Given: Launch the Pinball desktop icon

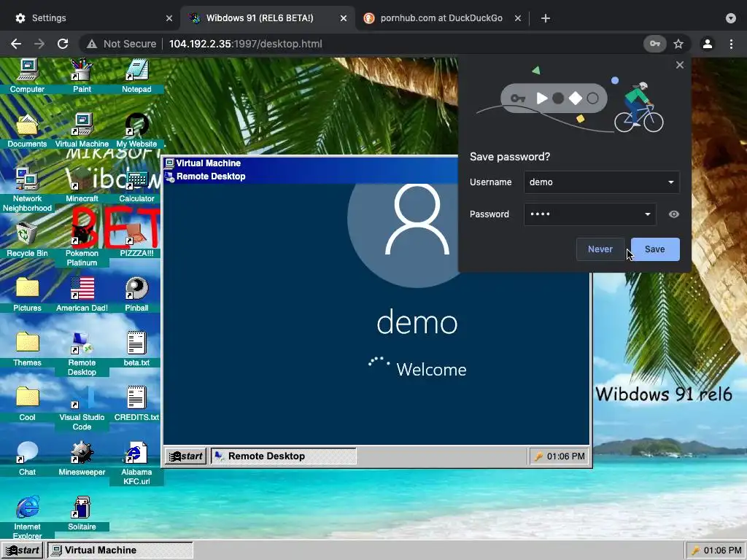Looking at the screenshot, I should click(136, 295).
